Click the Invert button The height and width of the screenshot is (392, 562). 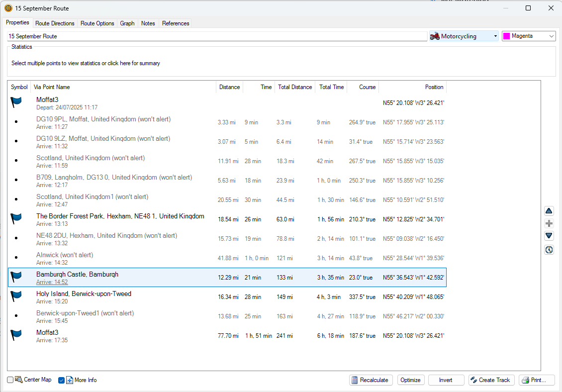click(x=446, y=380)
